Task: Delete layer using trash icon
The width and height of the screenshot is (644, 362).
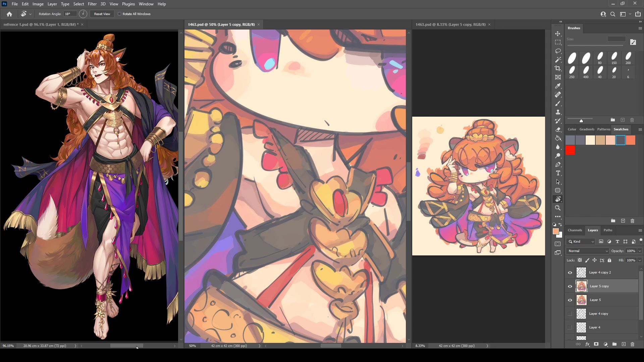Action: click(632, 344)
